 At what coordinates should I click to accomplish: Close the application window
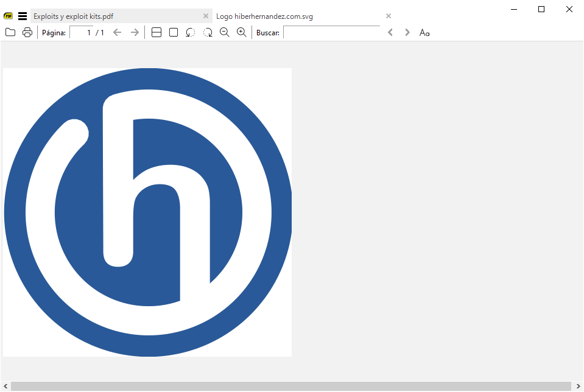[x=569, y=9]
